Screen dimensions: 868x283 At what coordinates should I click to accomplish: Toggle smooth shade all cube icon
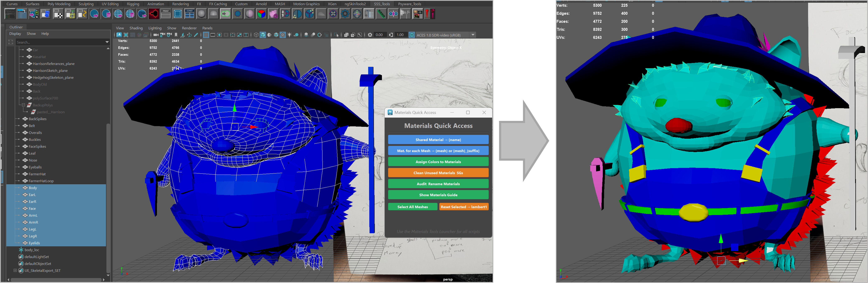pos(263,35)
